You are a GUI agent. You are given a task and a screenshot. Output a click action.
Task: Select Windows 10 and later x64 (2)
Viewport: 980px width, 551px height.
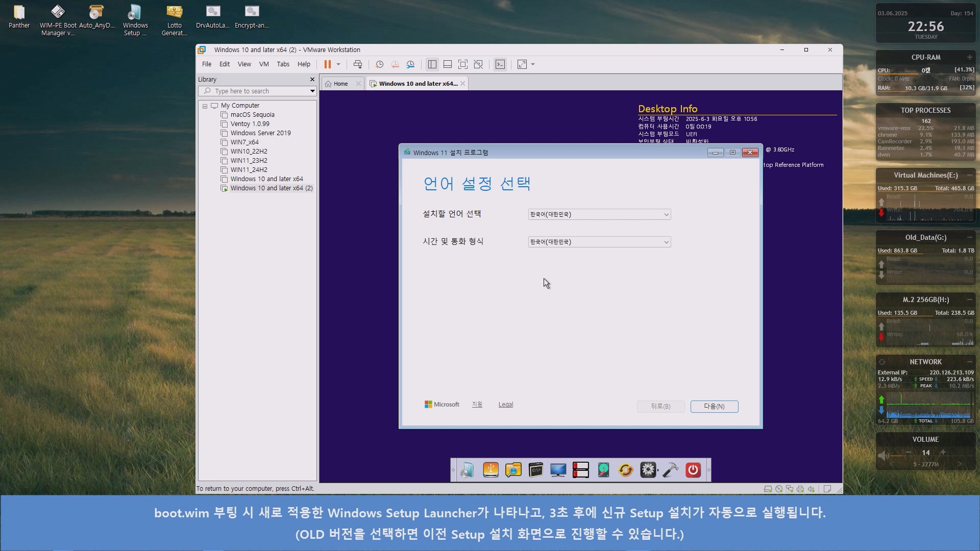pyautogui.click(x=271, y=188)
